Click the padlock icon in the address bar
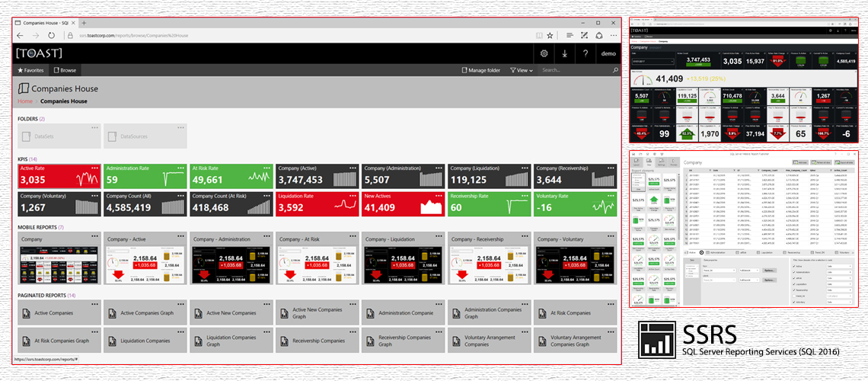868x381 pixels. point(70,35)
